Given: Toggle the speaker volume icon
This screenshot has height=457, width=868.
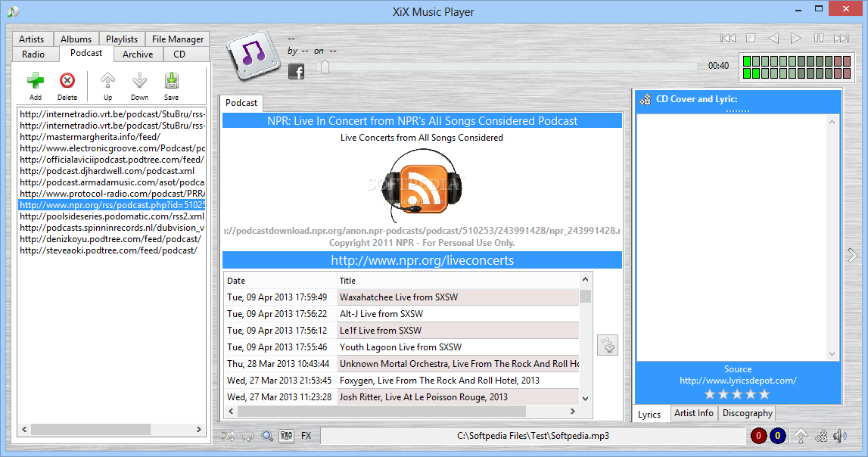Looking at the screenshot, I should pyautogui.click(x=840, y=436).
